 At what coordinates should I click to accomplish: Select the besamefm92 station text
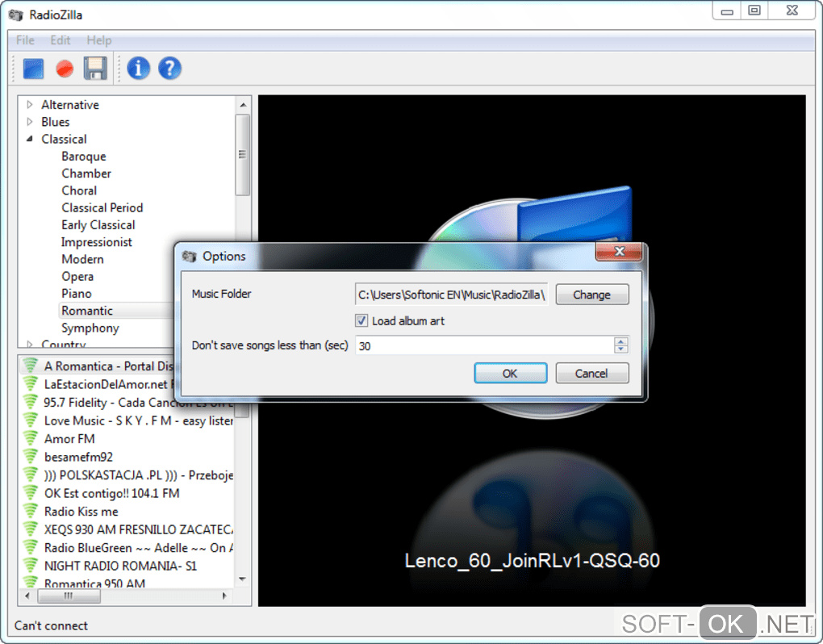click(x=79, y=457)
